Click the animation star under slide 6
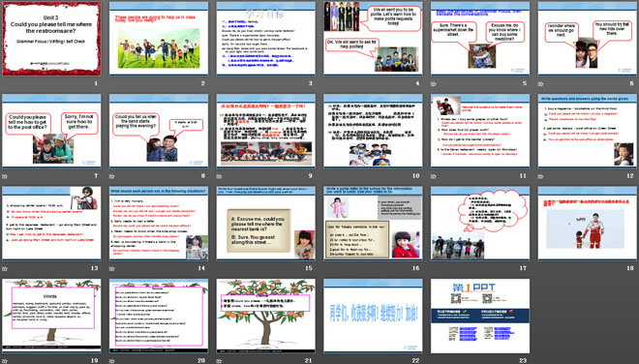The image size is (639, 364). click(540, 84)
